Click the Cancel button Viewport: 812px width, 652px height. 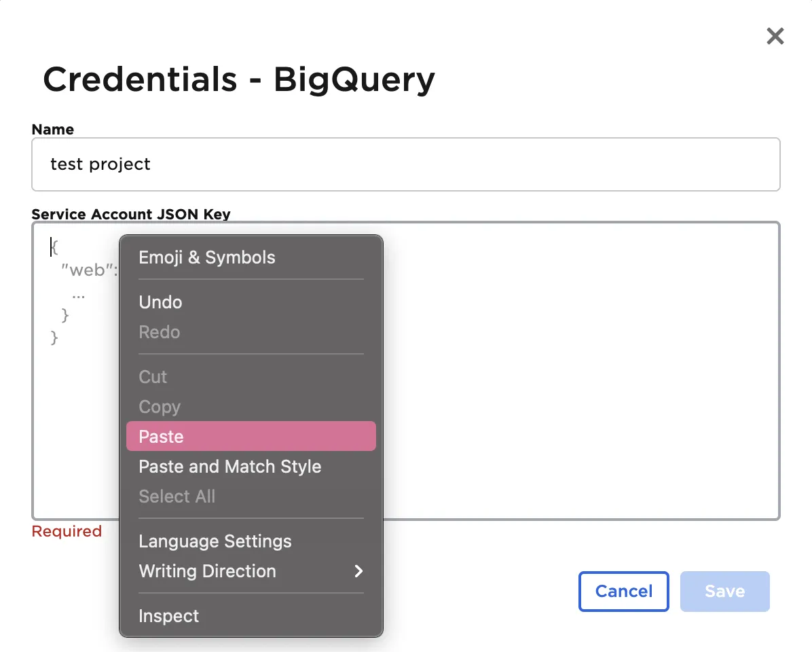point(623,591)
